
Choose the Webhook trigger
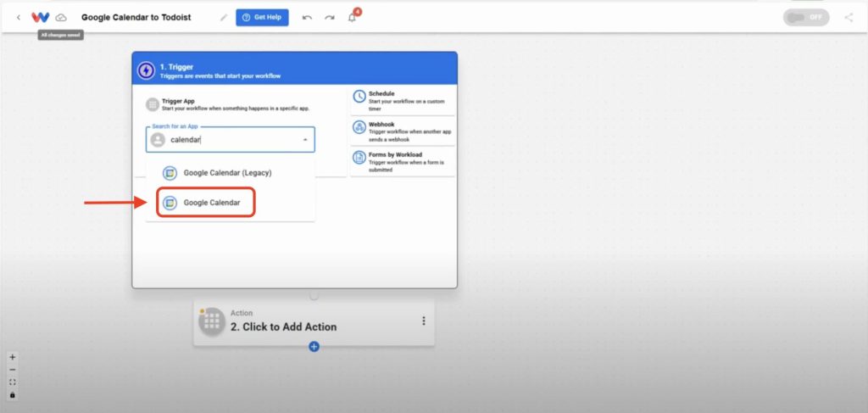(403, 131)
